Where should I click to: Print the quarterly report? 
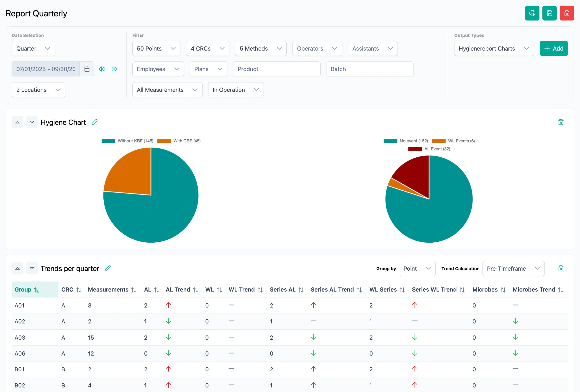(x=532, y=13)
